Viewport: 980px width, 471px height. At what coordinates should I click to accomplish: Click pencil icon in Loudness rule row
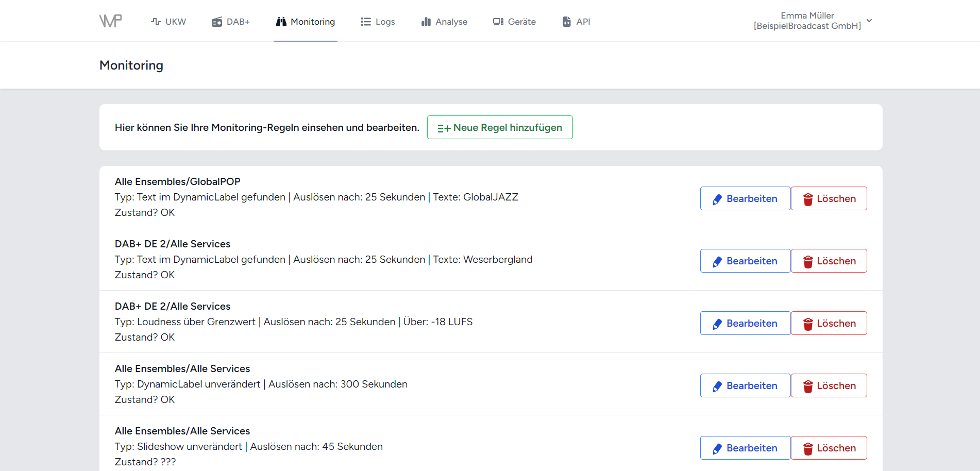click(717, 324)
